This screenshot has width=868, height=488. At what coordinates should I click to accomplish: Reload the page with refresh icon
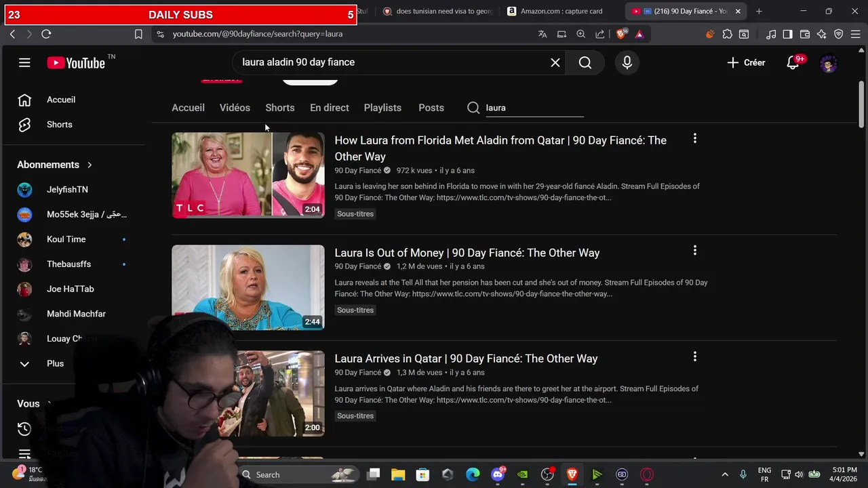[x=46, y=34]
